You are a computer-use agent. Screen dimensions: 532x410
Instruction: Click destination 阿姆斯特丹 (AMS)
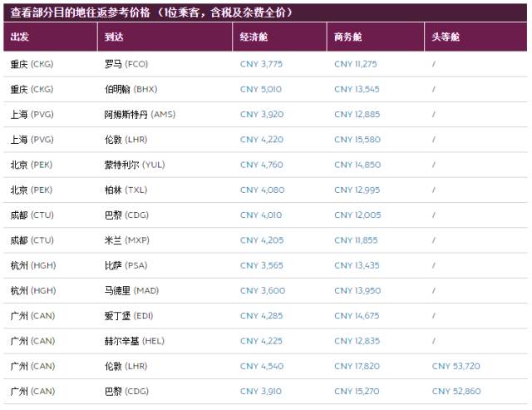tap(140, 115)
